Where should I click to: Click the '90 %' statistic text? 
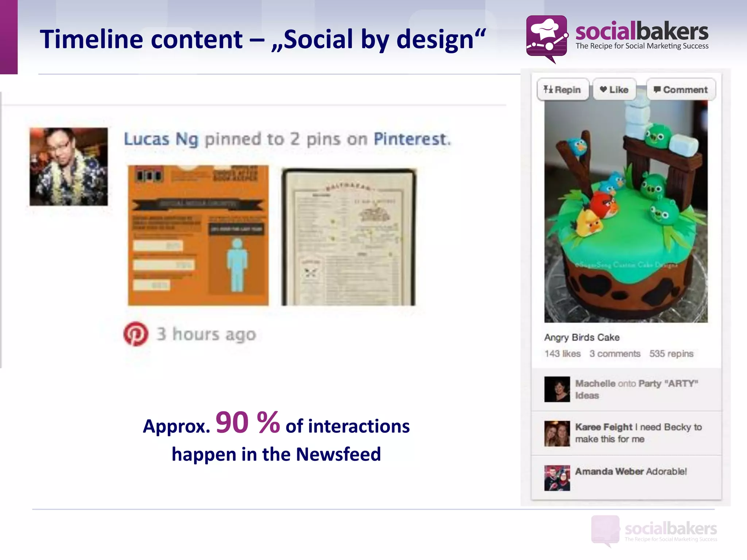coord(248,422)
